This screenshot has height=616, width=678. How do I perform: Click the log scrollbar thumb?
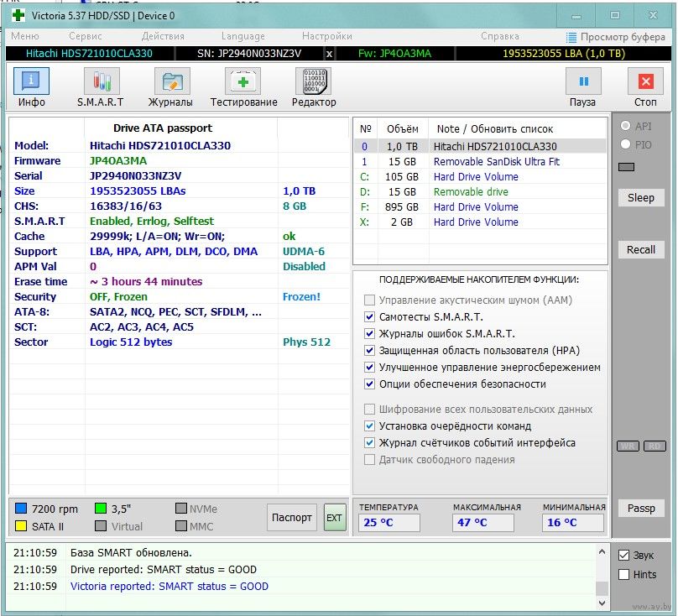602,588
